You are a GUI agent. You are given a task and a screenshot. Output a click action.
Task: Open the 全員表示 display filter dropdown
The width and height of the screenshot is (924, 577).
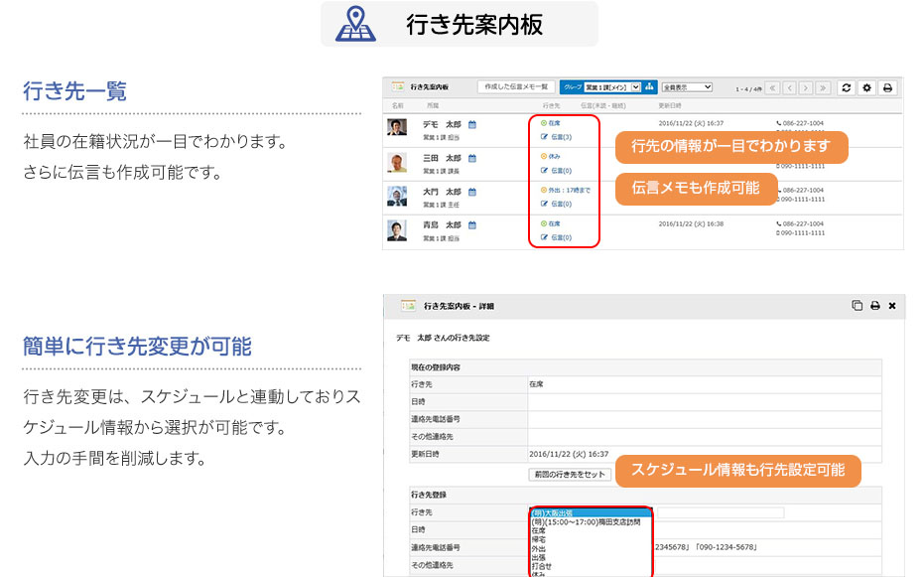[x=687, y=87]
